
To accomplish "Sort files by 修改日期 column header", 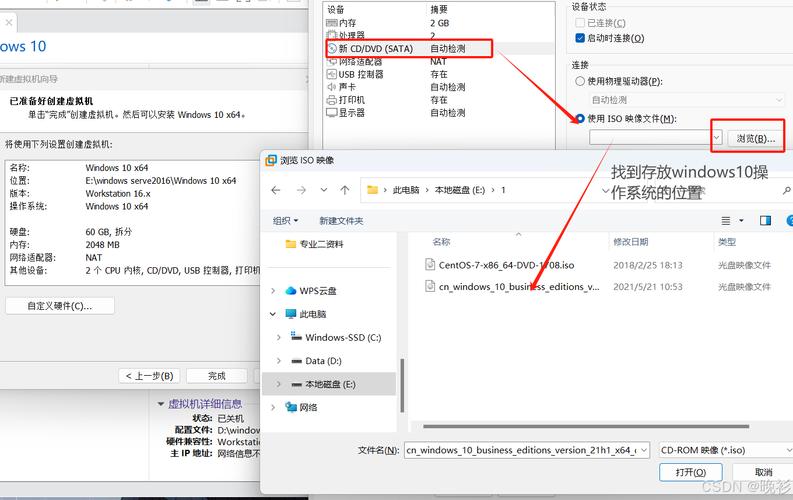I will coord(631,242).
